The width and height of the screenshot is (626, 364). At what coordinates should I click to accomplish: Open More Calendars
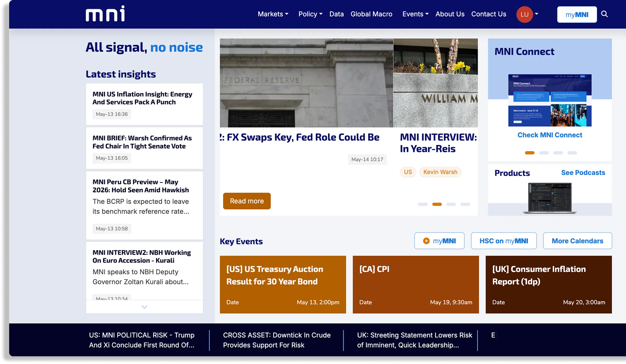577,241
